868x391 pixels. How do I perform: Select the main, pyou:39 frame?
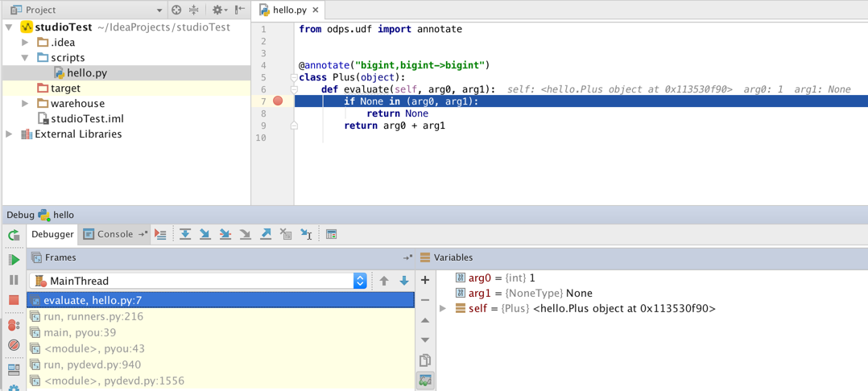pyautogui.click(x=221, y=332)
